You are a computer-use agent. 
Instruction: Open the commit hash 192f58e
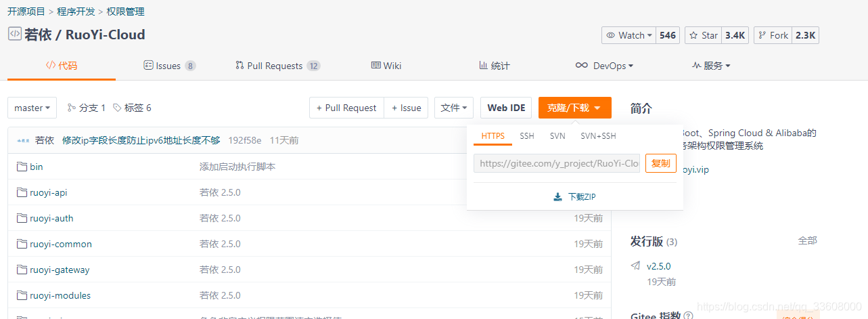[245, 141]
